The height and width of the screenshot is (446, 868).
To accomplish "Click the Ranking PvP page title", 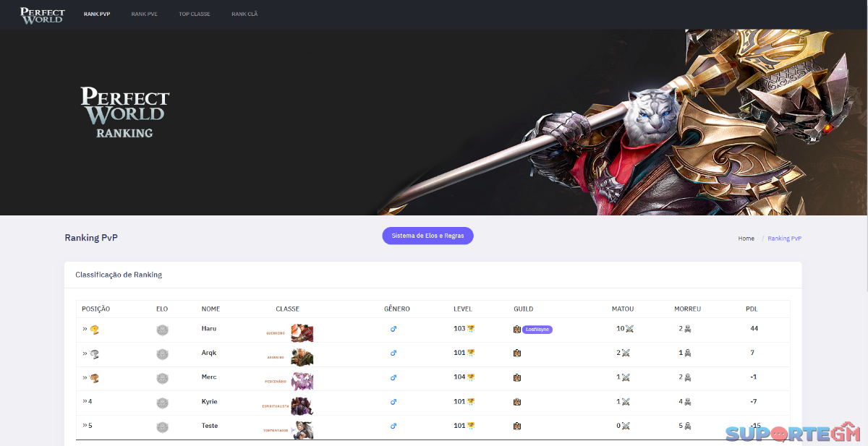I will pyautogui.click(x=91, y=237).
